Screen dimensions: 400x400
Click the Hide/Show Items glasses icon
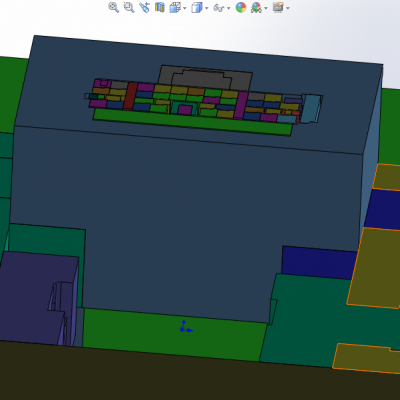pos(219,8)
